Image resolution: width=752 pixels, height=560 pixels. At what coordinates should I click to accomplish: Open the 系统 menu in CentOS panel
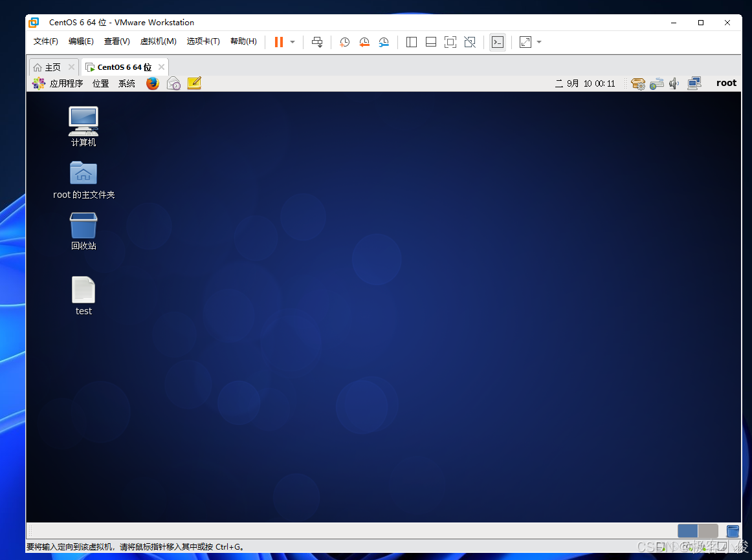click(x=127, y=83)
